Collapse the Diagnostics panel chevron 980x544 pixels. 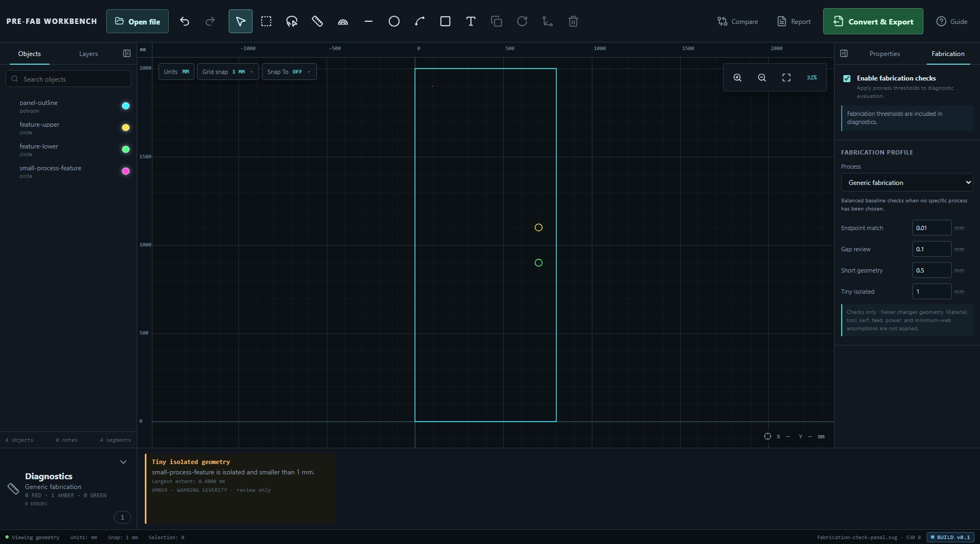(123, 462)
